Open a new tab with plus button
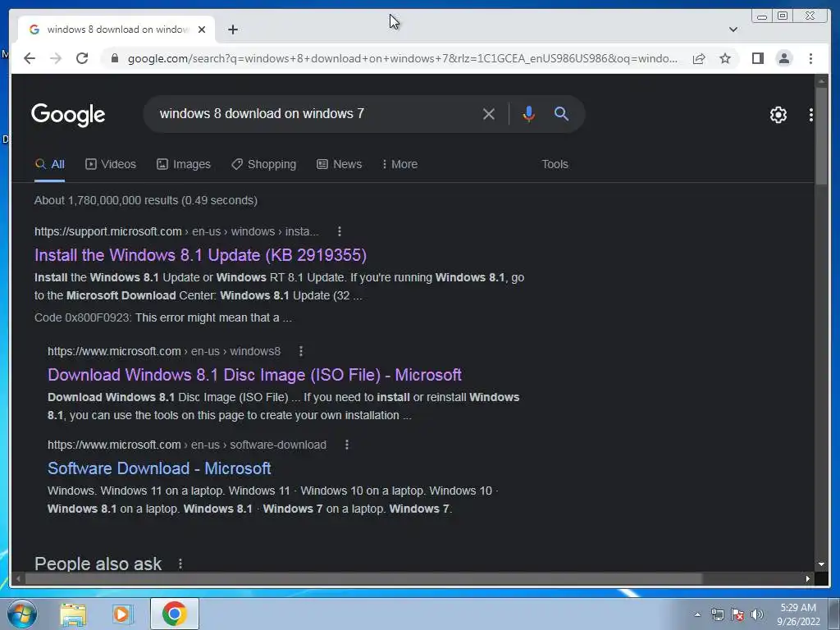 232,30
